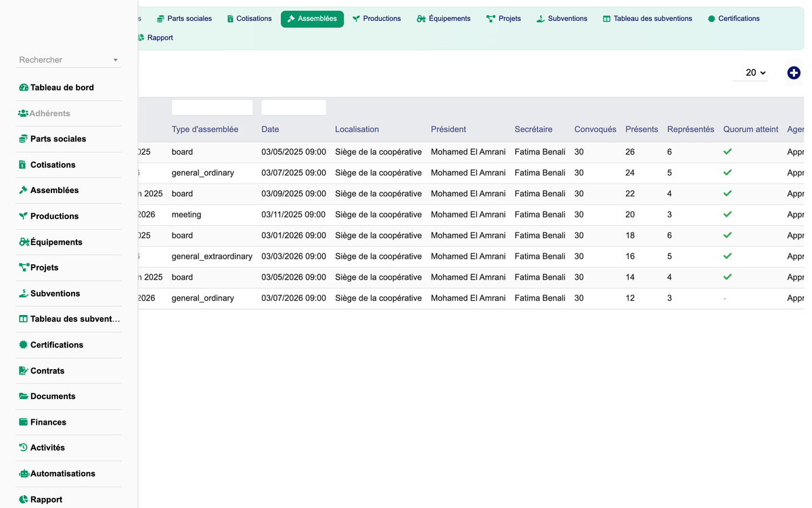Click the Parts sociales coins icon in sidebar
Image resolution: width=812 pixels, height=508 pixels.
tap(24, 139)
